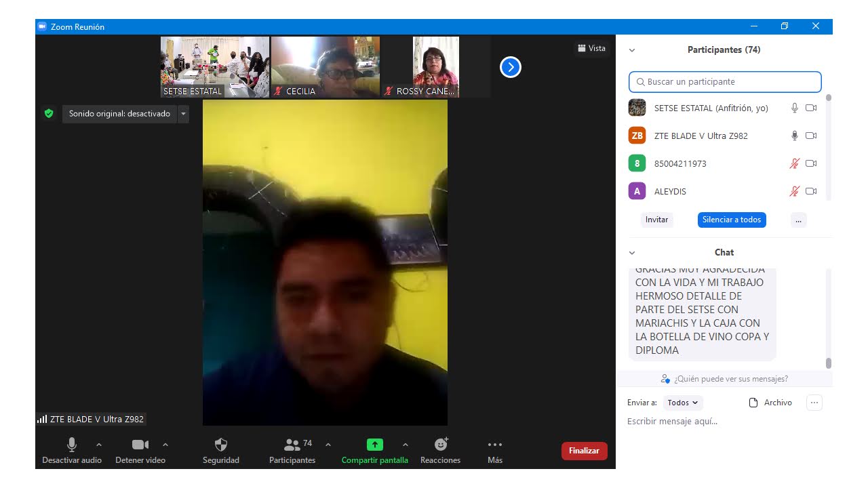Click ZTE BLADE V Ultra Z982 speaker label

91,419
